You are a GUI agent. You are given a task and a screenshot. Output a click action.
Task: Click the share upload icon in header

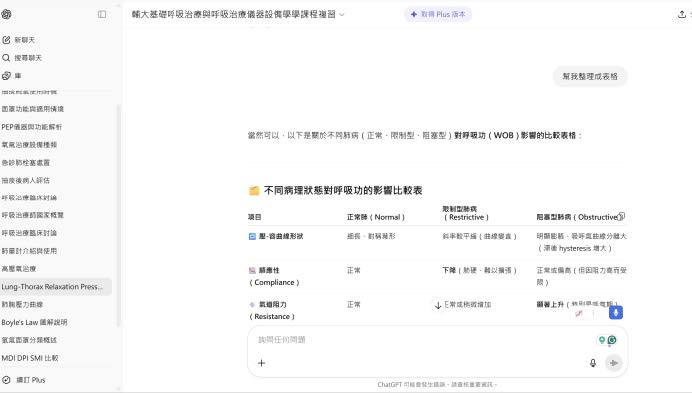click(x=681, y=14)
